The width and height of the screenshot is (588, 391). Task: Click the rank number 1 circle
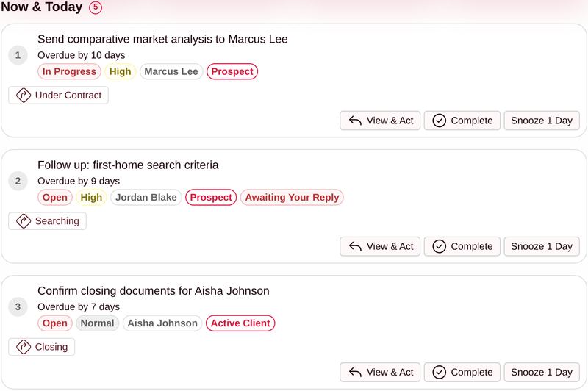(18, 55)
